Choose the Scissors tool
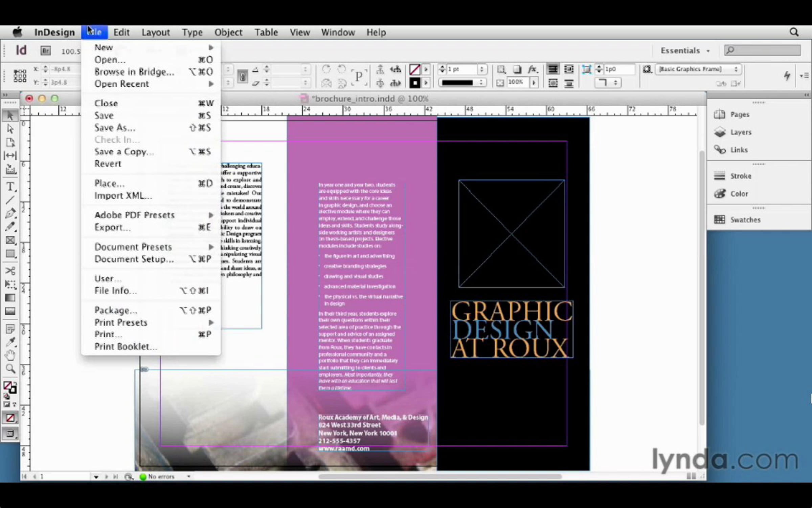The height and width of the screenshot is (508, 812). [x=10, y=271]
